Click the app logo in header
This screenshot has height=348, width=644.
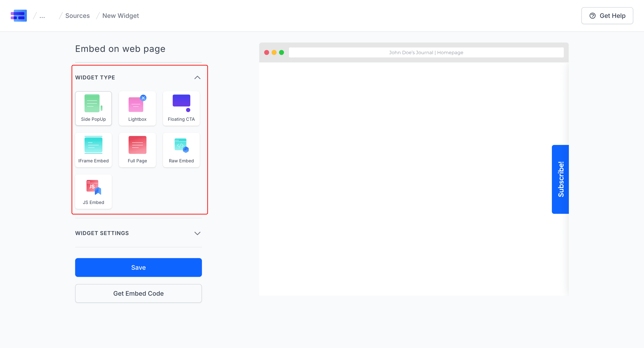tap(19, 16)
